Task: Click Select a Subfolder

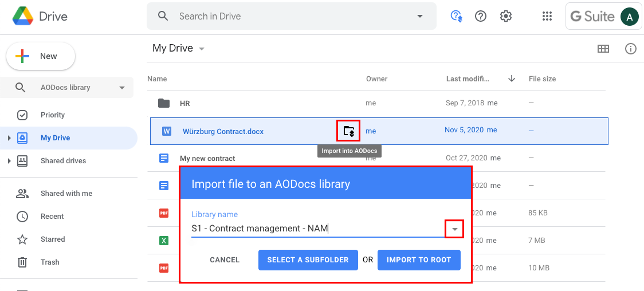Action: [x=308, y=260]
